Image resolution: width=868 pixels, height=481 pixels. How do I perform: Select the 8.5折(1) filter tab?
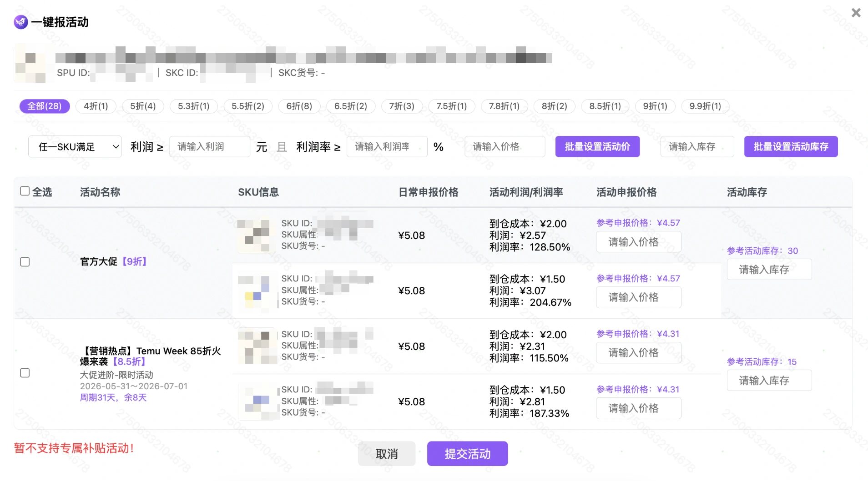(x=605, y=106)
